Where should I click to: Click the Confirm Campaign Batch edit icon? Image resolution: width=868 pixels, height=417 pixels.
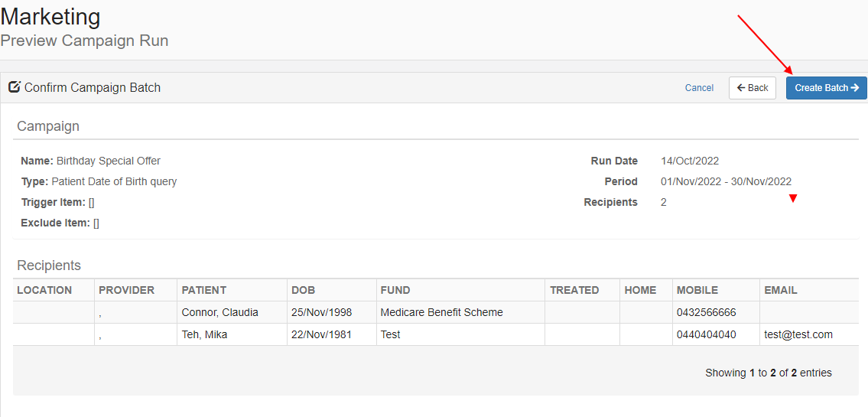[x=15, y=87]
